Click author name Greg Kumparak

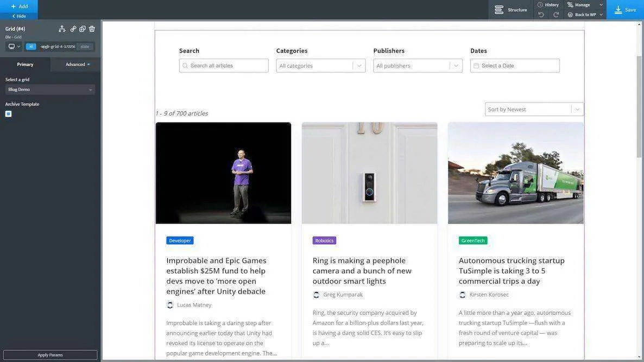pos(343,295)
